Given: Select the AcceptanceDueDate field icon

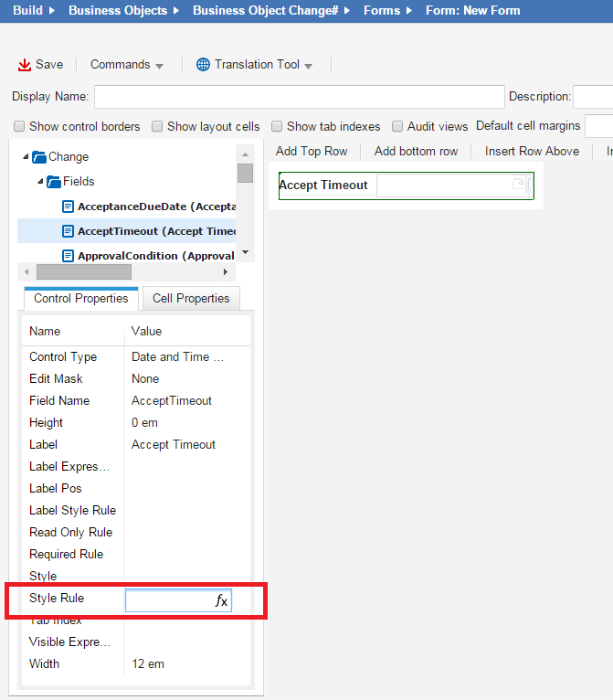Looking at the screenshot, I should point(68,207).
